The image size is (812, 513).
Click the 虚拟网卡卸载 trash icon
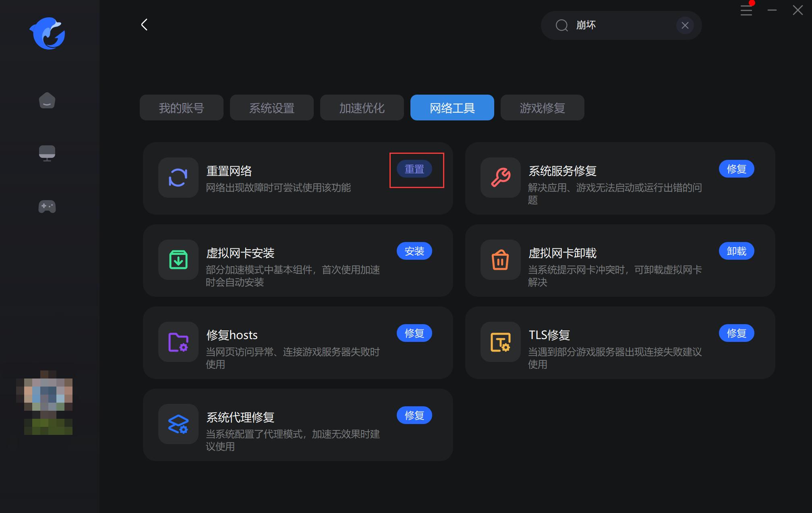pyautogui.click(x=500, y=260)
